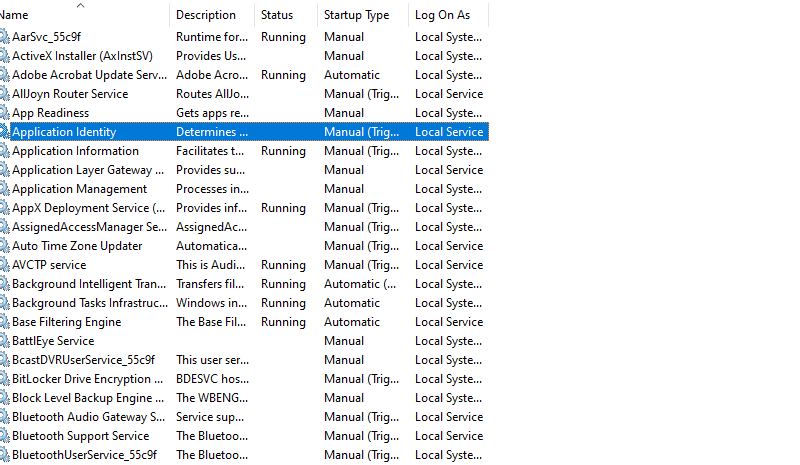Select the AppX Deployment Service name
This screenshot has height=465, width=800.
(89, 208)
